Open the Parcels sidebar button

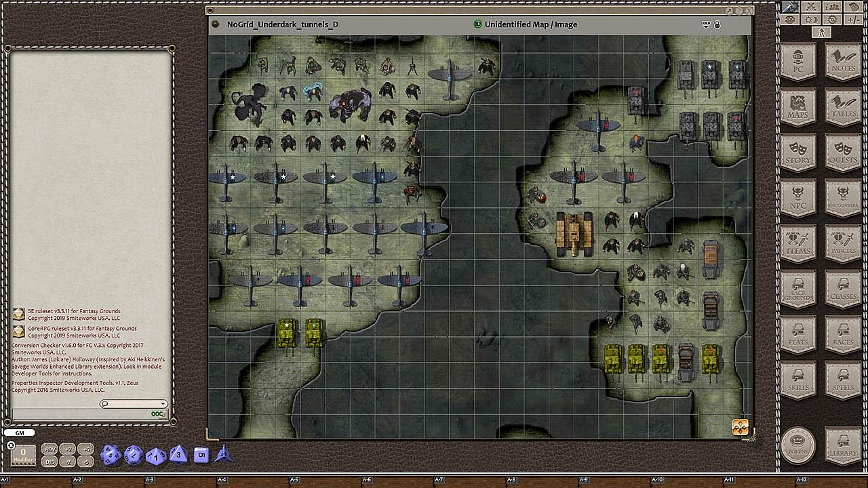pos(843,243)
